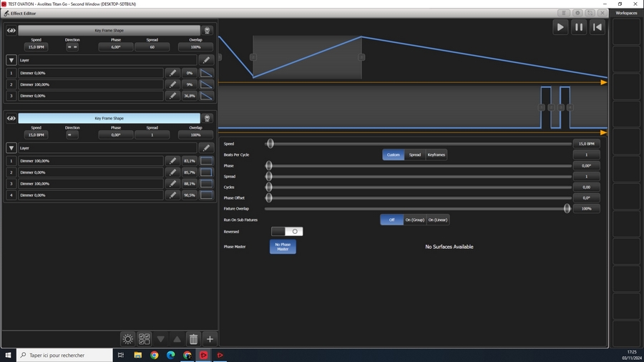644x362 pixels.
Task: Collapse Layer of grey Key Frame Shape
Action: 11,60
